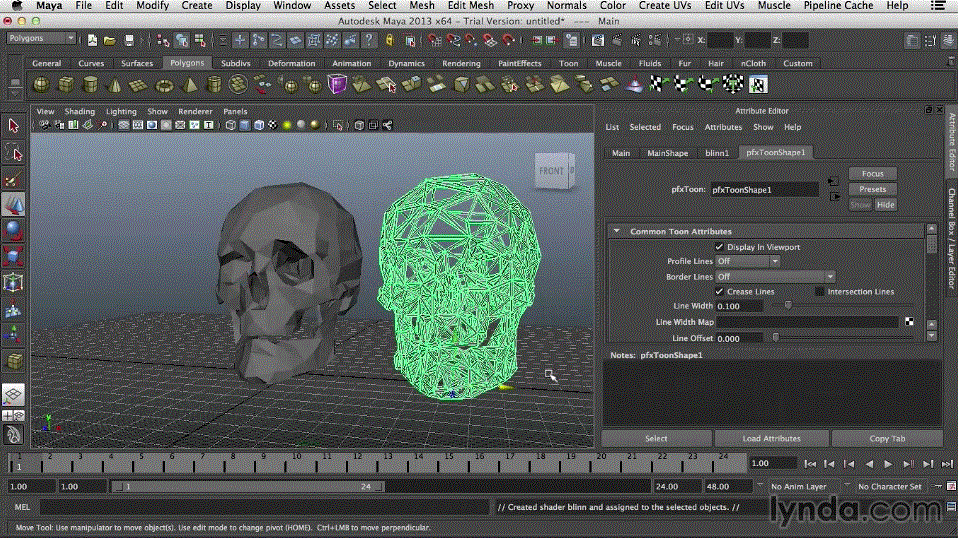Click the playback range slider bar
The width and height of the screenshot is (958, 538).
point(248,487)
